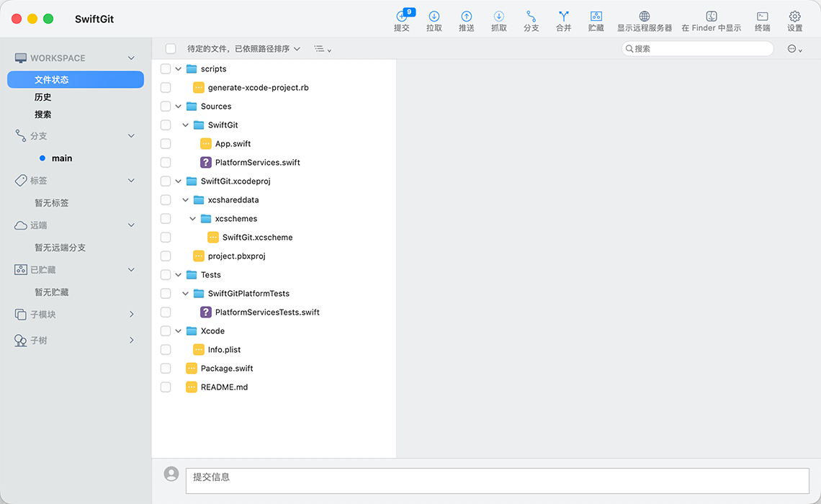Open the 设置 gear icon
821x504 pixels.
pyautogui.click(x=795, y=17)
